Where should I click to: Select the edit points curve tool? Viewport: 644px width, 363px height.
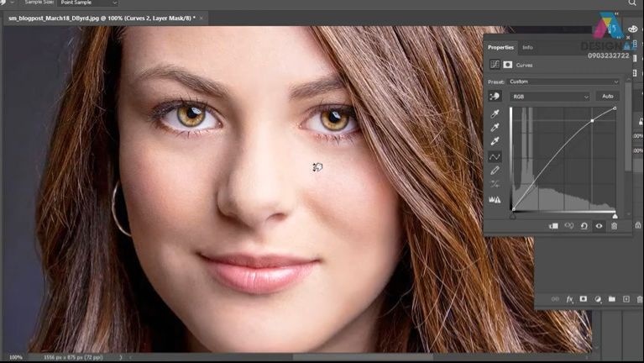pos(495,156)
